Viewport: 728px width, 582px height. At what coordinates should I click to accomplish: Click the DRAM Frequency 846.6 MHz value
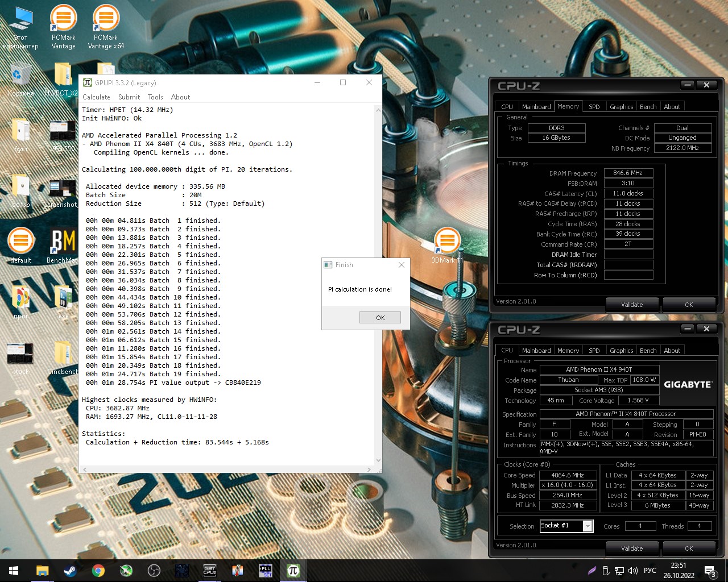coord(628,173)
